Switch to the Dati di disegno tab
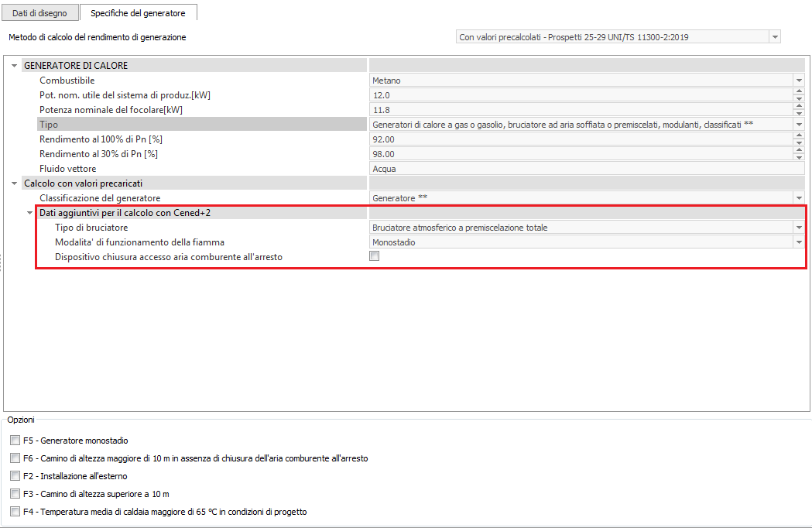 (39, 13)
